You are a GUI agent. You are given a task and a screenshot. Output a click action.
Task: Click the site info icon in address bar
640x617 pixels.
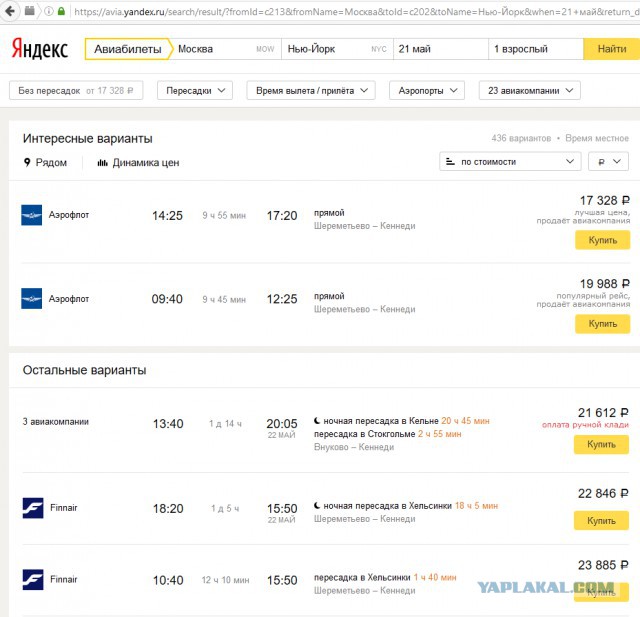(x=49, y=11)
